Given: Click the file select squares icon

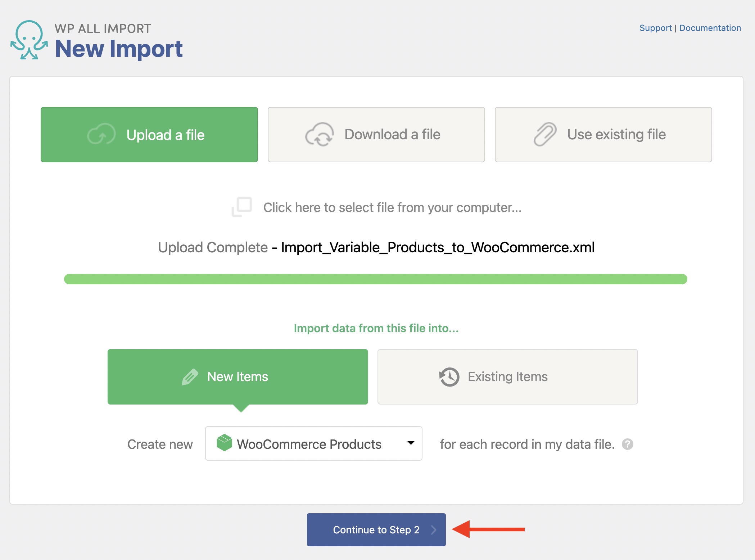Looking at the screenshot, I should tap(241, 207).
